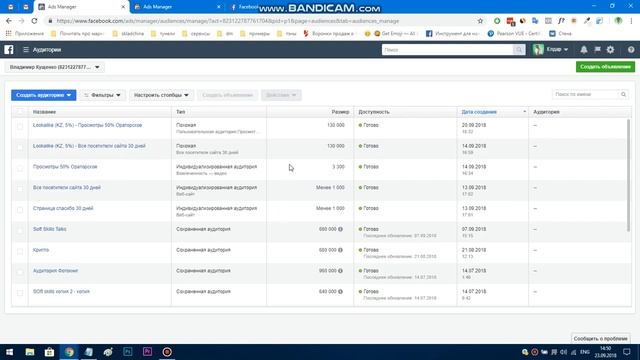This screenshot has width=640, height=360.
Task: Open the Аудитория Фотожит audience link
Action: (x=55, y=271)
